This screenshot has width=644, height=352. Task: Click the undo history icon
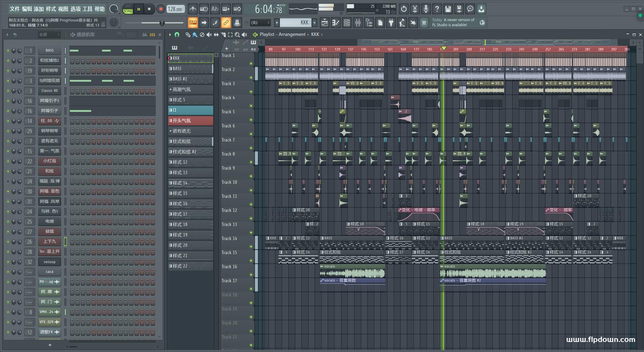point(404,9)
